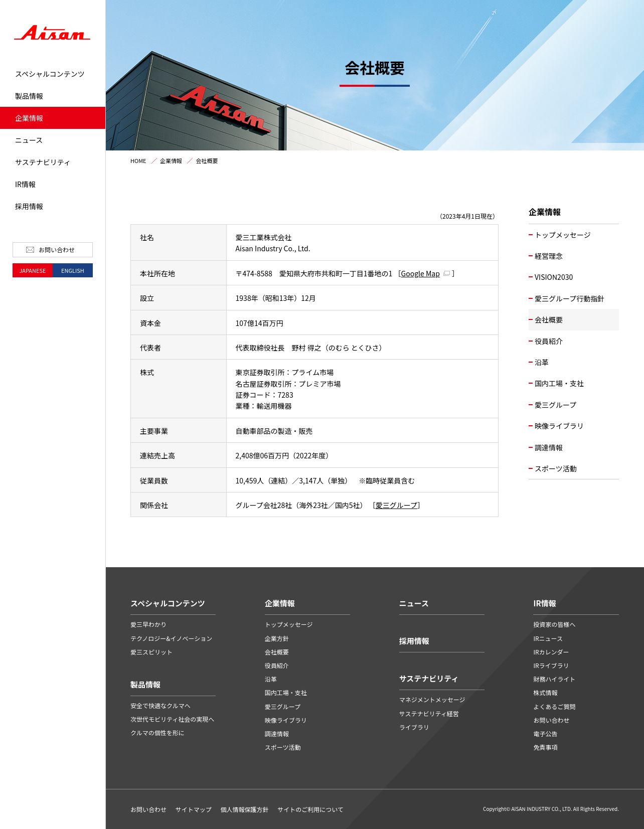644x829 pixels.
Task: Open VISION2030 in right sidebar
Action: pyautogui.click(x=574, y=277)
